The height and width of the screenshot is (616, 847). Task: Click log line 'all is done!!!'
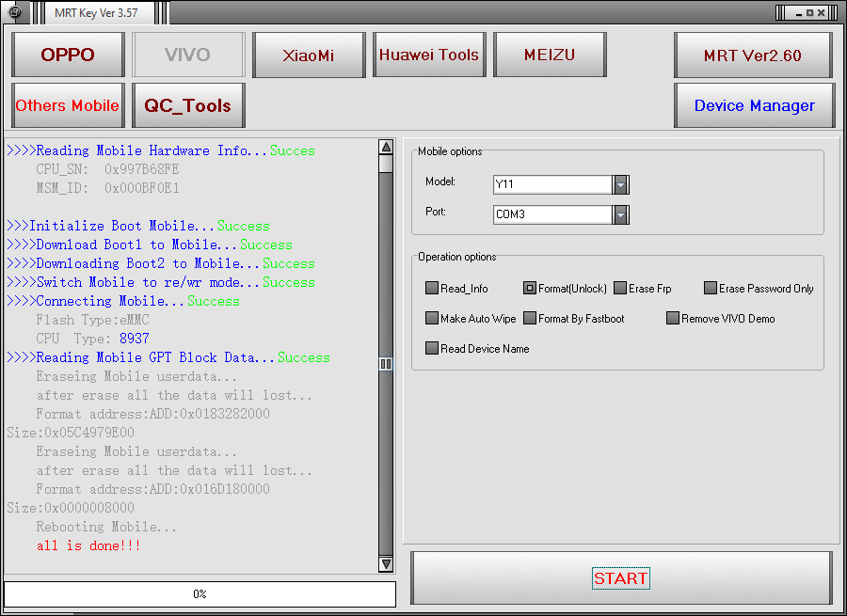[88, 545]
